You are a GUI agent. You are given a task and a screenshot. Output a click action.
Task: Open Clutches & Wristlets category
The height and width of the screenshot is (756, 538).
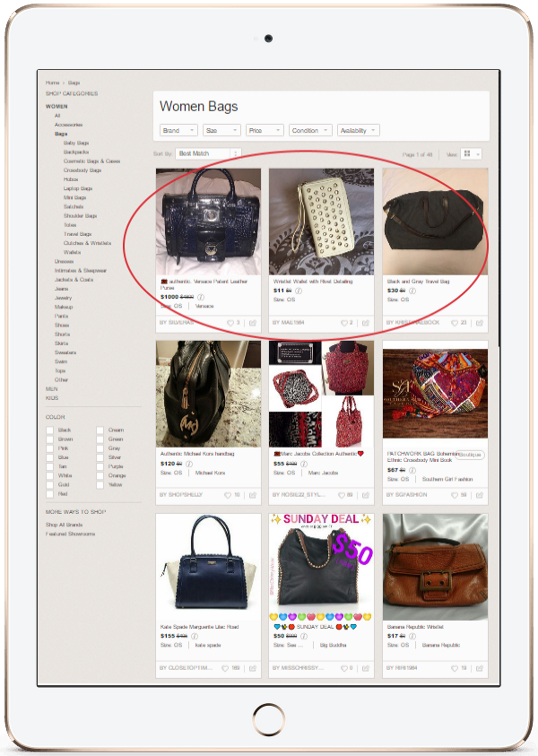coord(87,243)
